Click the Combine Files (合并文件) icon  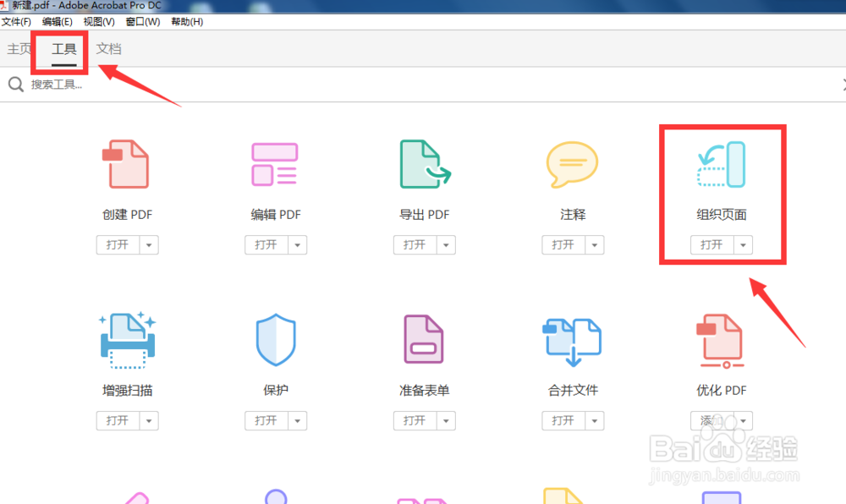tap(572, 342)
